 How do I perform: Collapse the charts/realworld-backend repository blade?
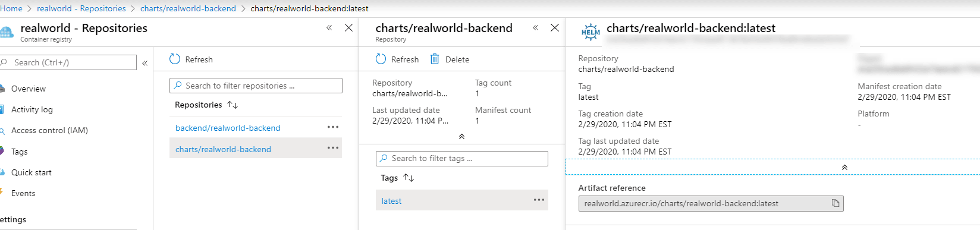(x=535, y=28)
